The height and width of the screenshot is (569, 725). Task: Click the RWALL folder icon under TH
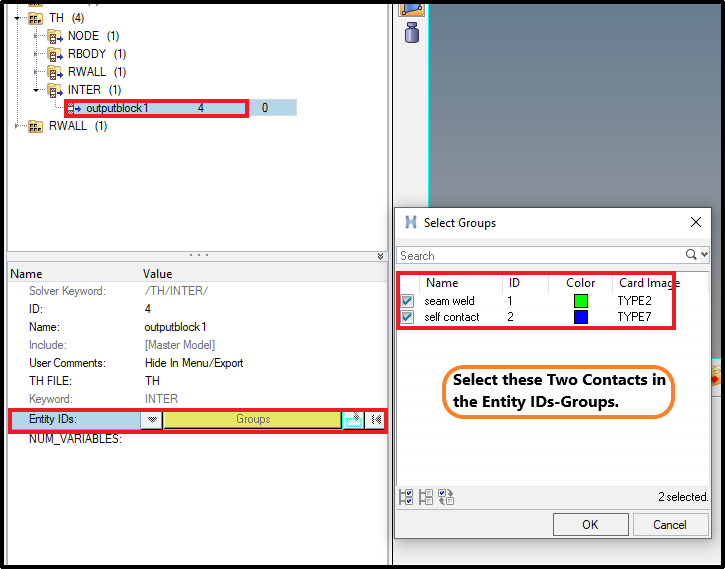pyautogui.click(x=55, y=72)
